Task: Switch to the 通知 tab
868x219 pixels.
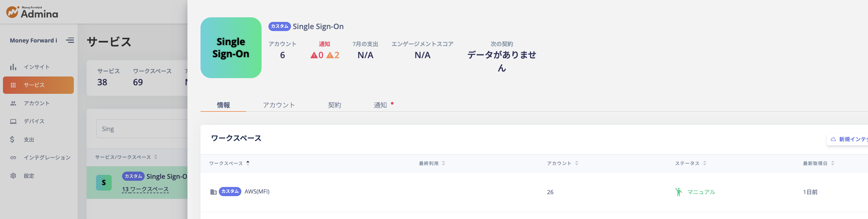Action: pos(380,105)
